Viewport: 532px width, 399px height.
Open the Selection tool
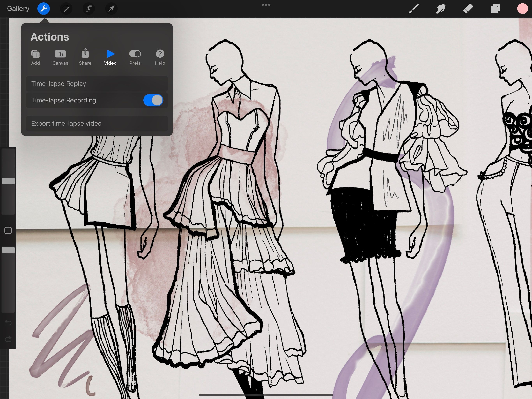click(88, 9)
